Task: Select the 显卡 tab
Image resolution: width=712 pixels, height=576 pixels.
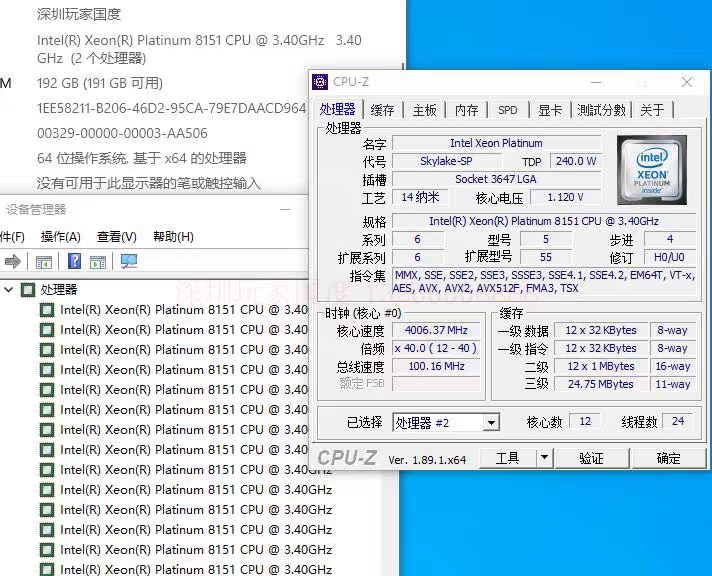Action: pos(550,110)
